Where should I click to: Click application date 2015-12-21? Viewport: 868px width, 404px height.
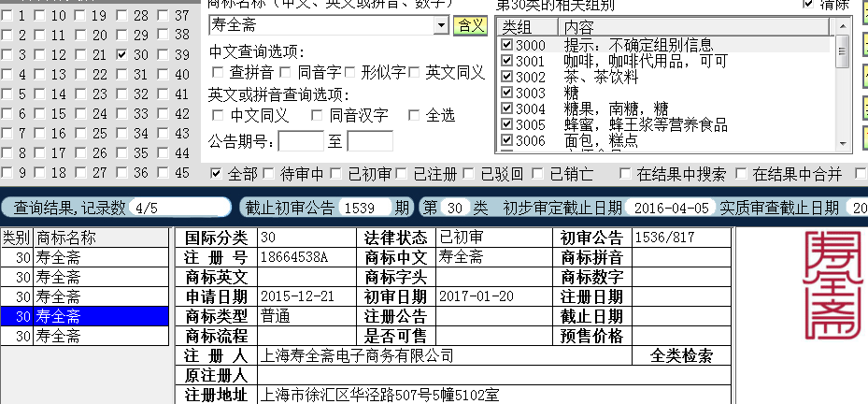click(x=297, y=296)
